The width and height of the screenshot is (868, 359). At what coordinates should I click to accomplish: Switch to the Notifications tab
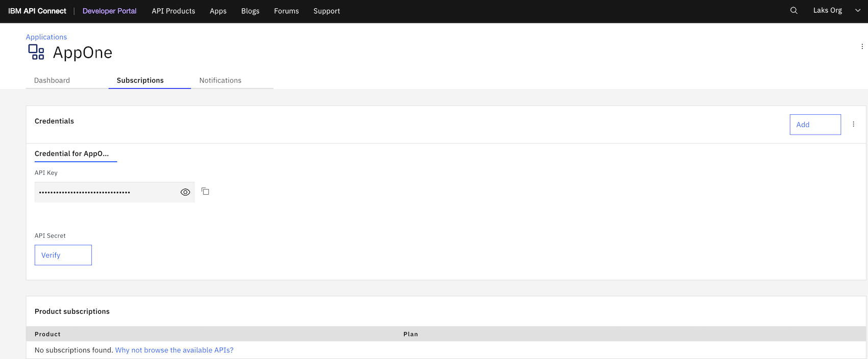pyautogui.click(x=220, y=81)
